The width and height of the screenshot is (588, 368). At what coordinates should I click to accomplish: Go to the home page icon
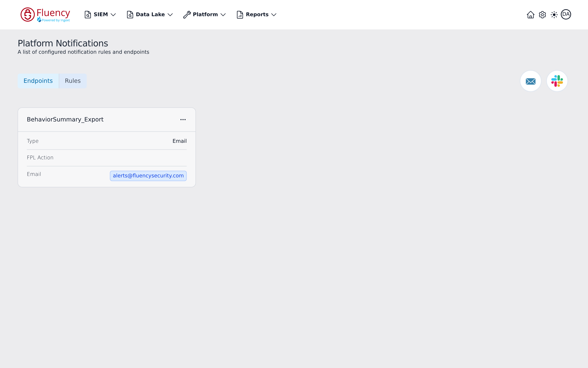(531, 15)
